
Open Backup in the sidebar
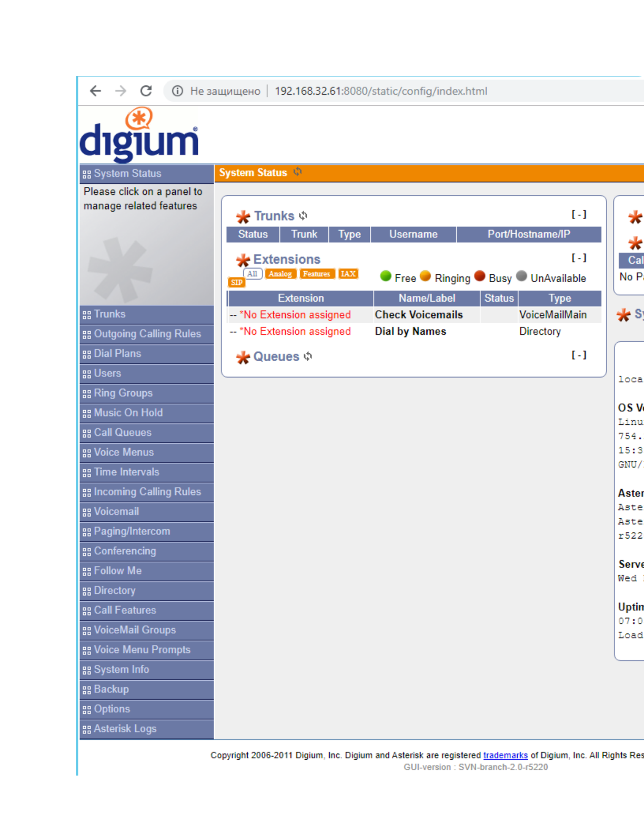(x=147, y=689)
